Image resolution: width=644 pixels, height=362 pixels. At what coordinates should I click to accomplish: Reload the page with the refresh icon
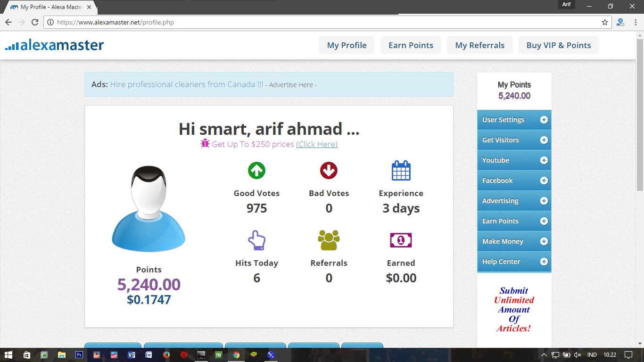coord(35,22)
